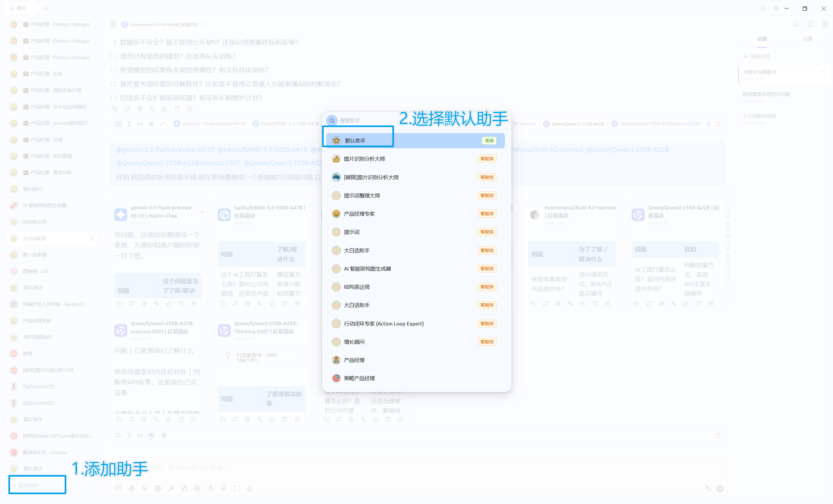Regenerate the baidu/ERNIE response
Viewport: 833px width, 504px height.
[235, 304]
